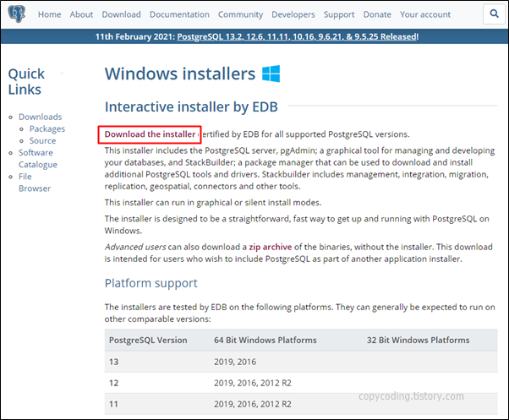The height and width of the screenshot is (420, 509).
Task: Click the Windows installers heading
Action: pos(180,74)
